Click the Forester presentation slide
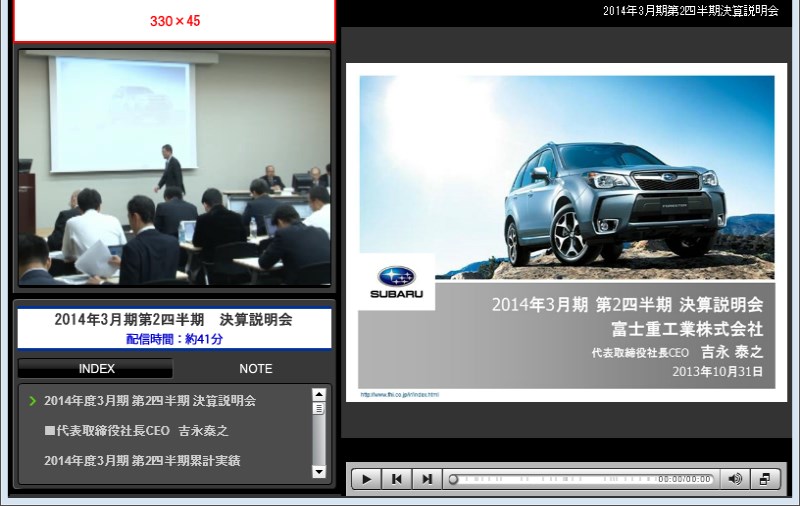 click(566, 232)
